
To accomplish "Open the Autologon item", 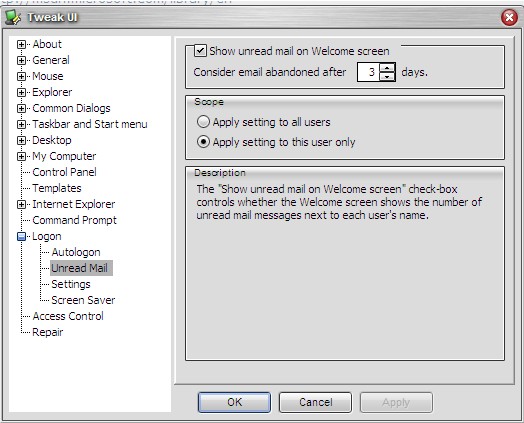I will (76, 252).
